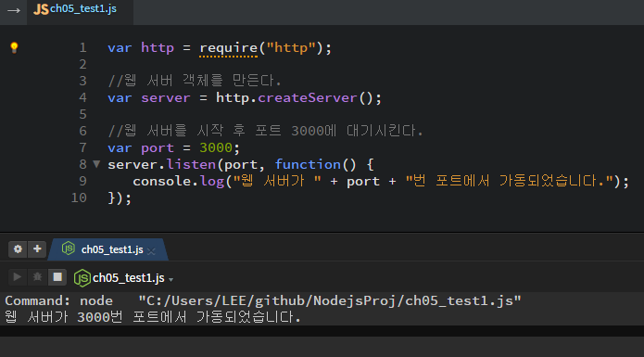Click the "http" string literal on line 1
Screen dimensions: 644x357
point(291,47)
